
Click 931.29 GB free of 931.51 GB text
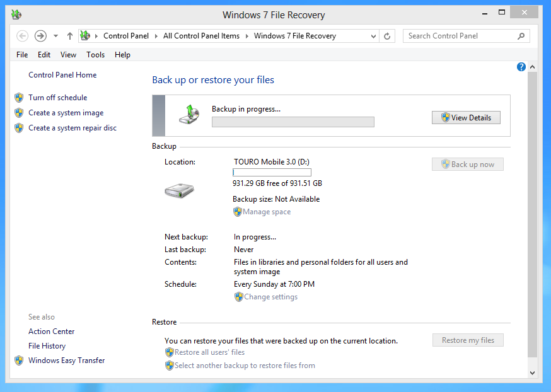pos(277,183)
